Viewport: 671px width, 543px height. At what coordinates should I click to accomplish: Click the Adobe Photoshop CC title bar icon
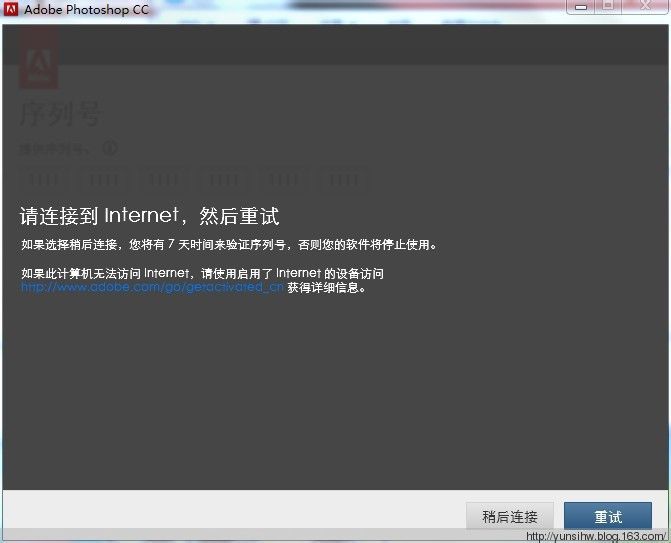click(11, 9)
